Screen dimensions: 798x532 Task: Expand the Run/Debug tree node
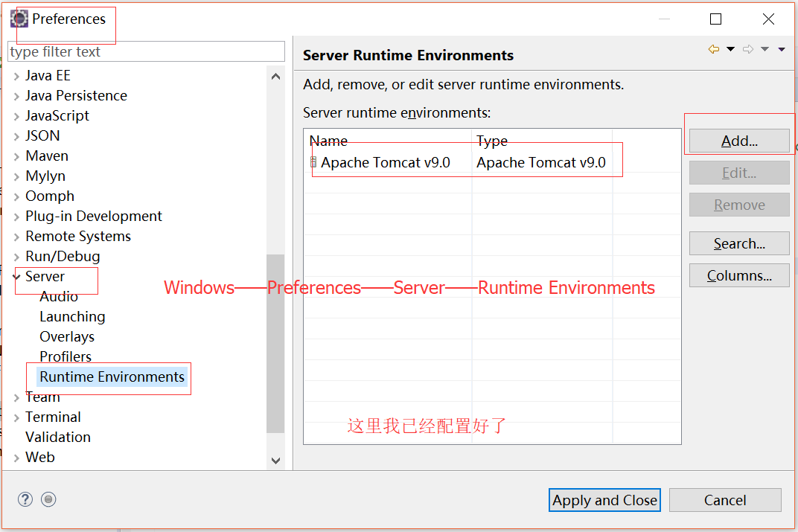(16, 257)
